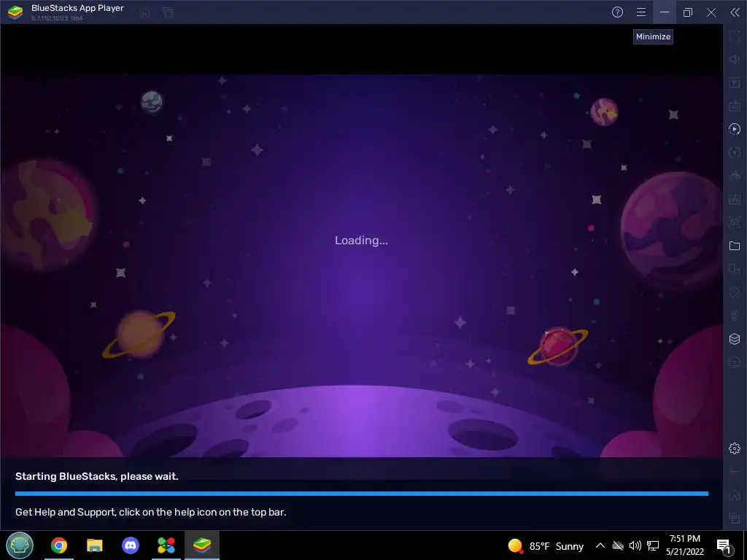Open BlueStacks help icon in the top bar

click(617, 12)
